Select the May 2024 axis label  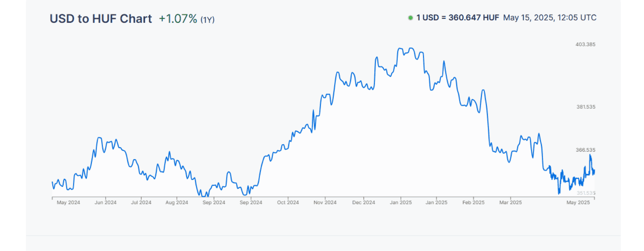tap(68, 203)
